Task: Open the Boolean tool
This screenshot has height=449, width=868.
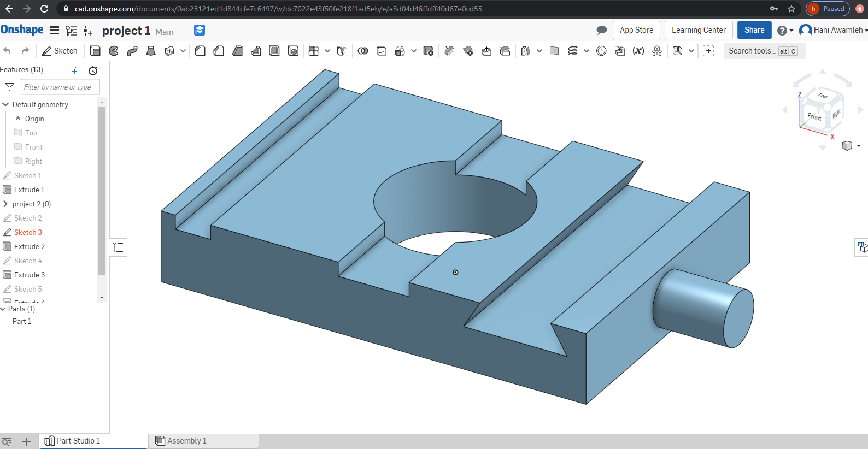Action: click(363, 51)
